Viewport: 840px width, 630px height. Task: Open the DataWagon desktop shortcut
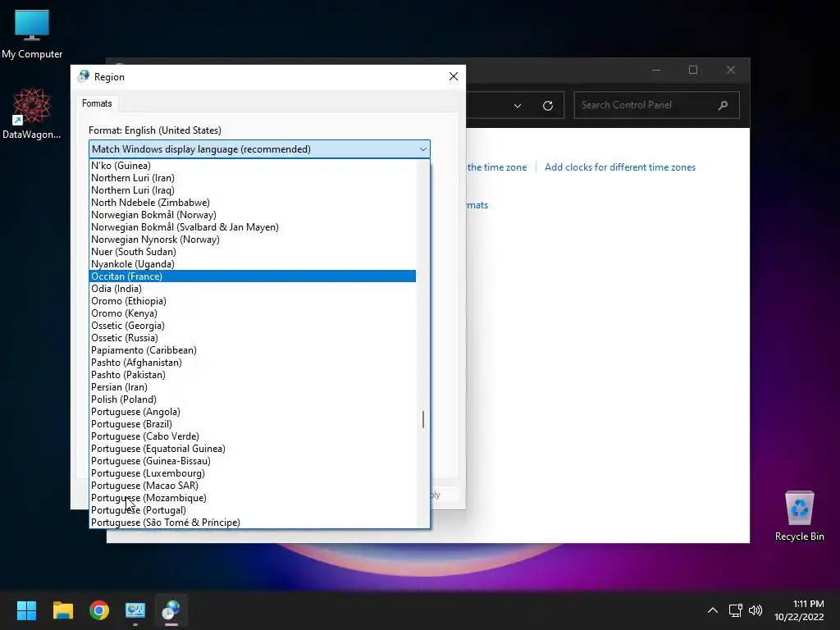[x=32, y=113]
